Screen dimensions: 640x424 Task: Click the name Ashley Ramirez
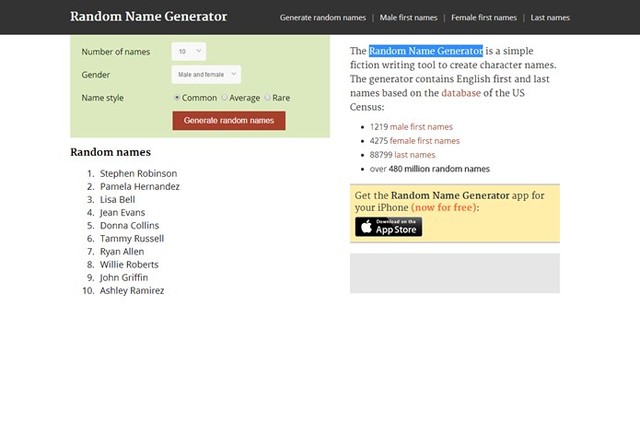coord(132,291)
